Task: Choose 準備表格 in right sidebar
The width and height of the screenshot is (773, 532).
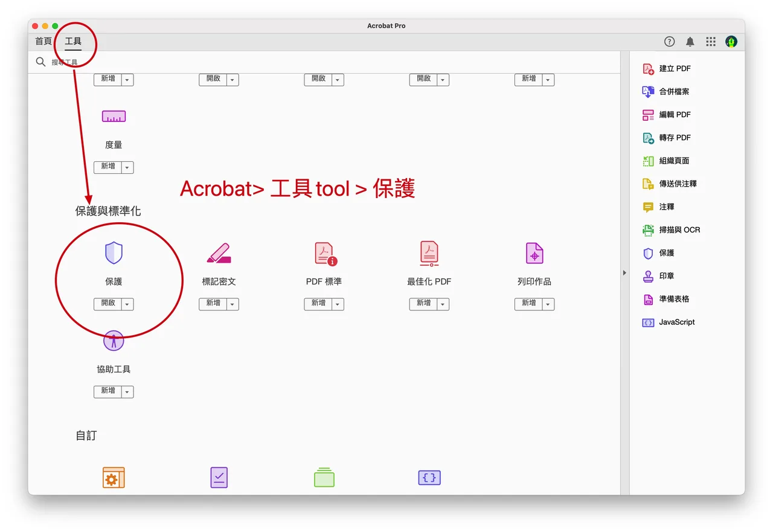Action: click(666, 299)
